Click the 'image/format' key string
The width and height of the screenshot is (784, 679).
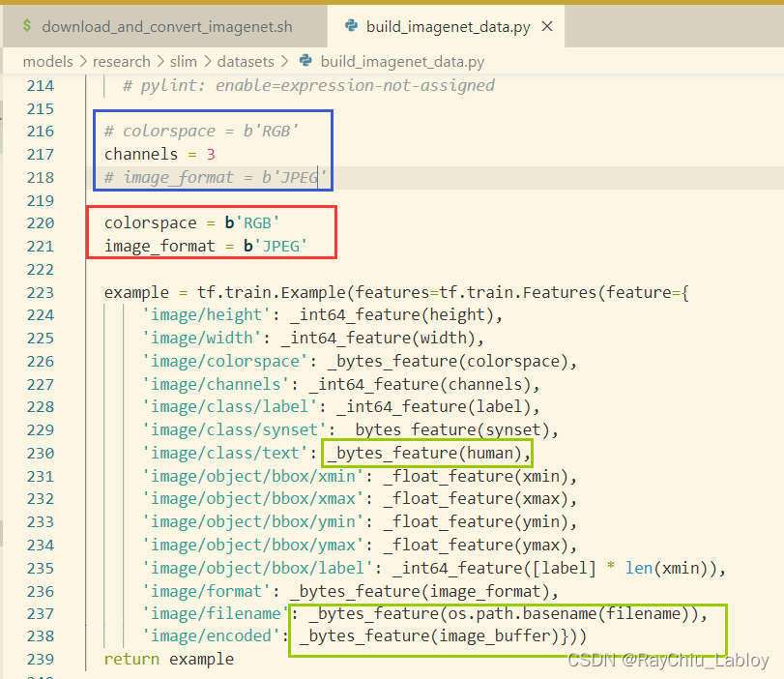(206, 591)
